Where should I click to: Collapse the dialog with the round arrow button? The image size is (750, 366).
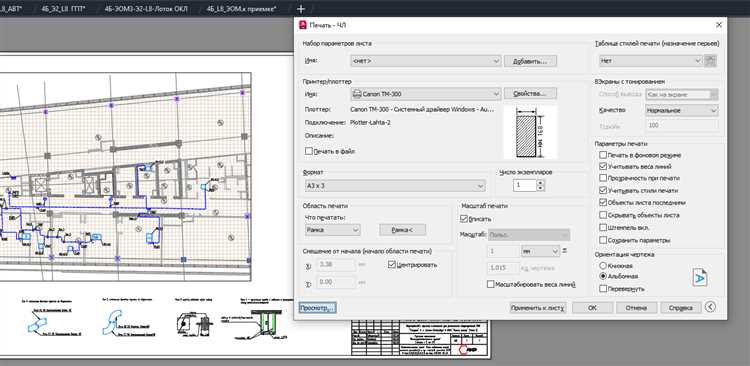pyautogui.click(x=710, y=307)
